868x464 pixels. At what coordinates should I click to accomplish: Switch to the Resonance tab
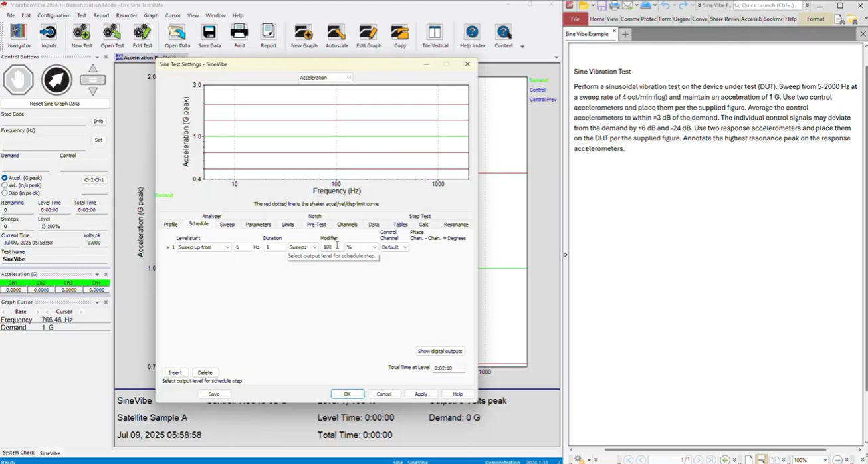pyautogui.click(x=456, y=224)
